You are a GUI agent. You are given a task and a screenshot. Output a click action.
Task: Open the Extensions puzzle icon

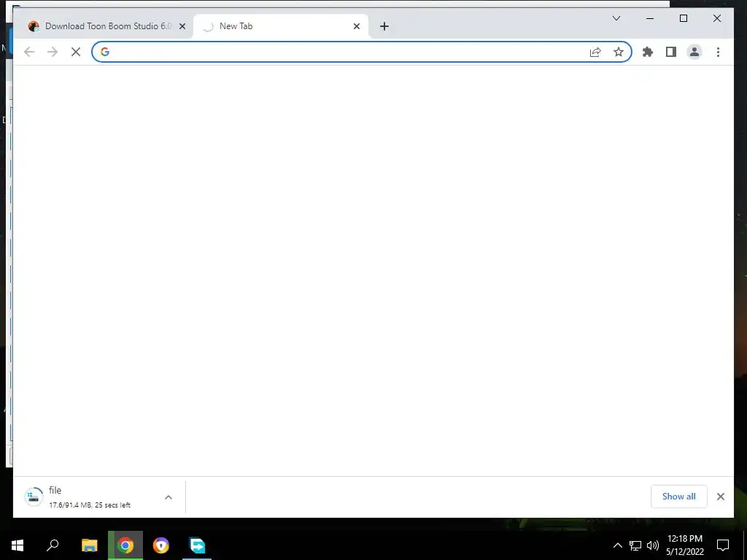(x=648, y=52)
